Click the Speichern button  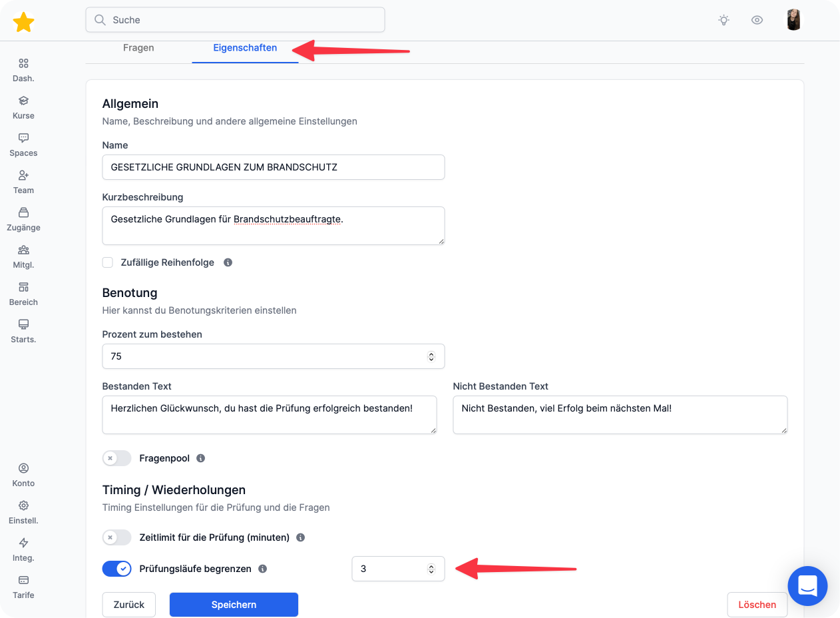coord(234,605)
